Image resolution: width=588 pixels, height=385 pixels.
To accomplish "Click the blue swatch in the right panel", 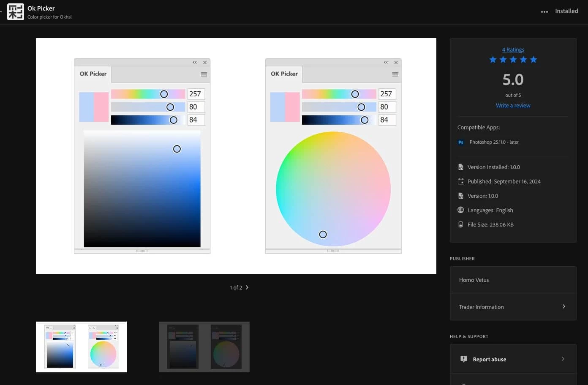I will [278, 107].
